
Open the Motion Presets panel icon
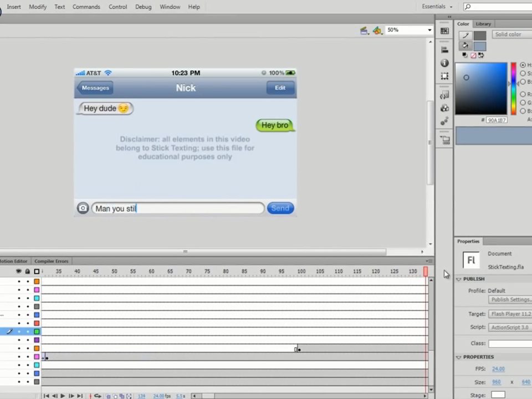pos(444,121)
